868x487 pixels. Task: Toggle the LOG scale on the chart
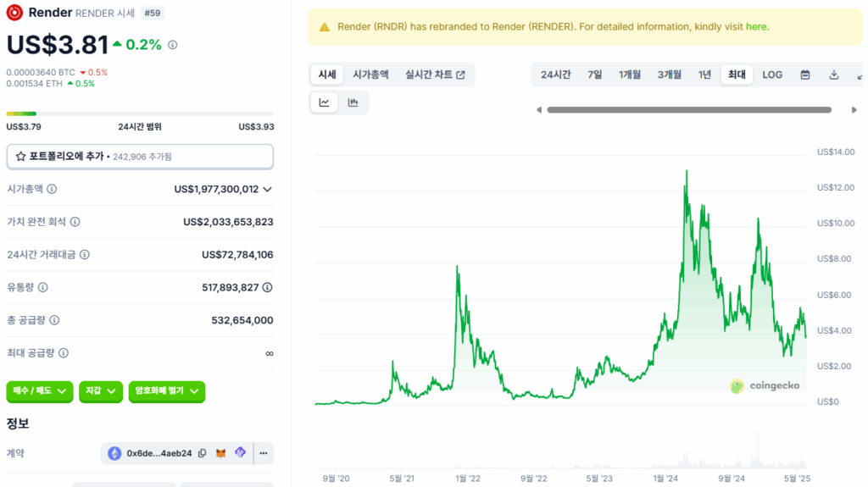pyautogui.click(x=772, y=75)
